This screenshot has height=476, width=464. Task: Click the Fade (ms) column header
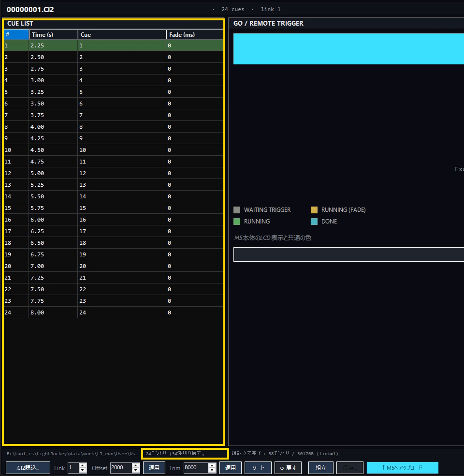(x=195, y=35)
